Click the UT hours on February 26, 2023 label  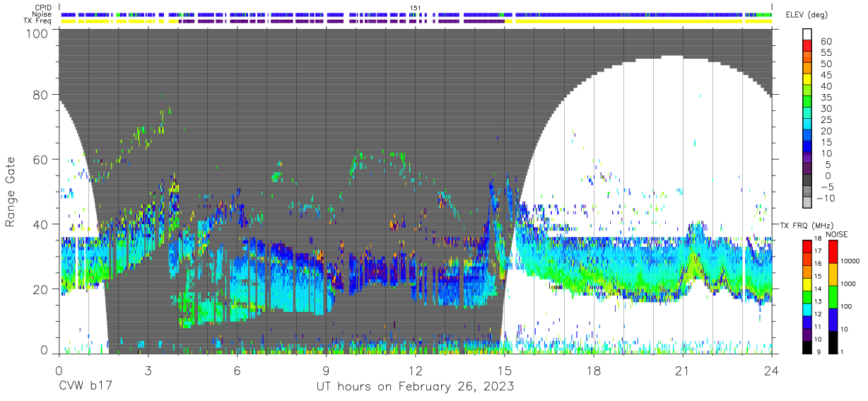click(415, 387)
